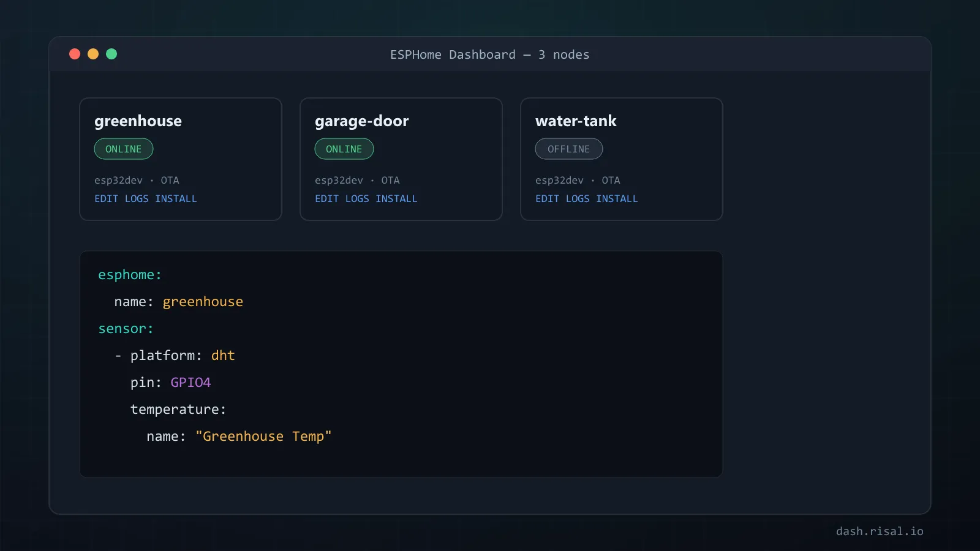Click the window title 'ESPHome Dashboard — 3 nodes'
This screenshot has height=551, width=980.
click(x=490, y=54)
